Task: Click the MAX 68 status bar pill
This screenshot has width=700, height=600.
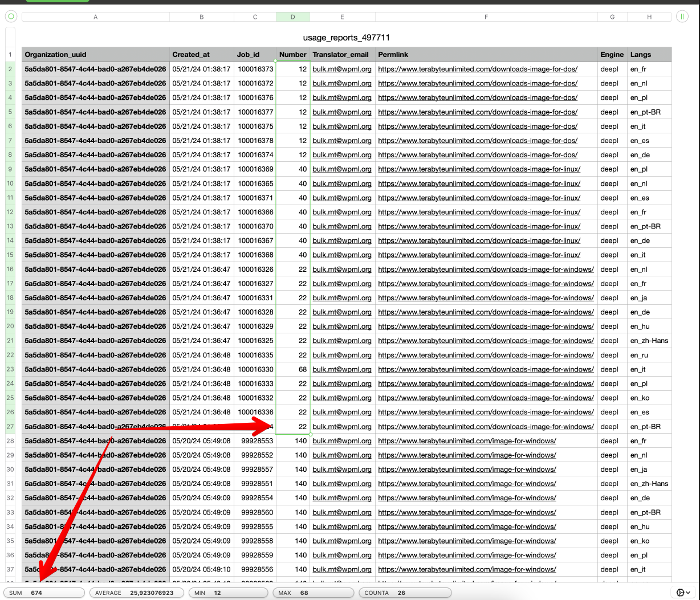Action: click(x=313, y=593)
